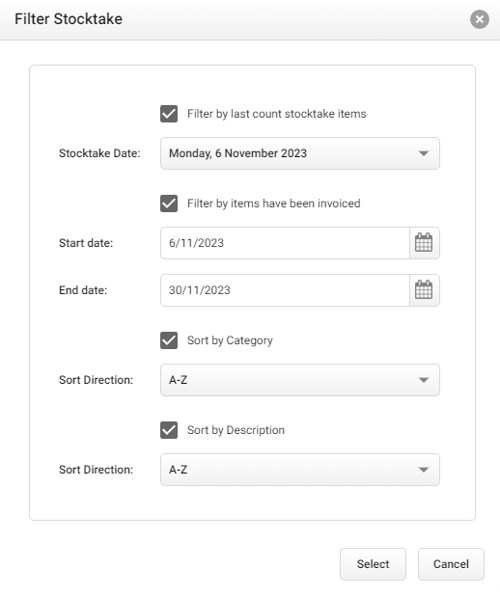Expand the Stocktake Date dropdown

[300, 153]
